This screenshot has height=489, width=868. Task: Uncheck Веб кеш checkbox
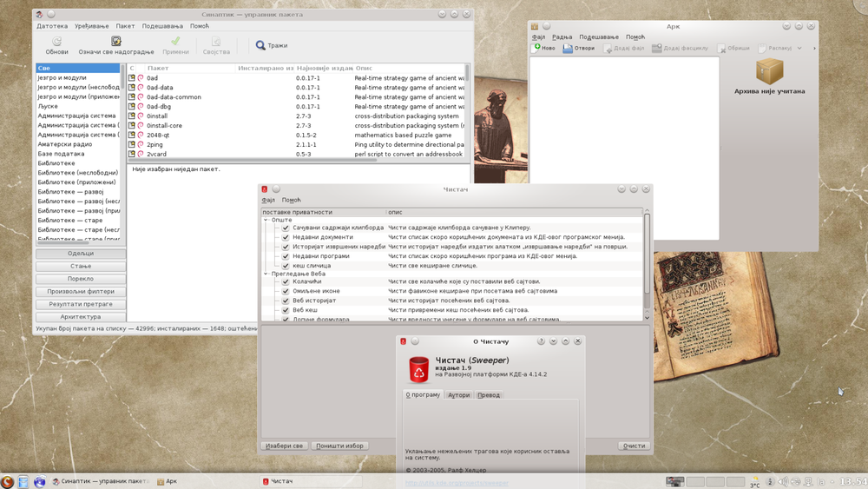pyautogui.click(x=286, y=309)
